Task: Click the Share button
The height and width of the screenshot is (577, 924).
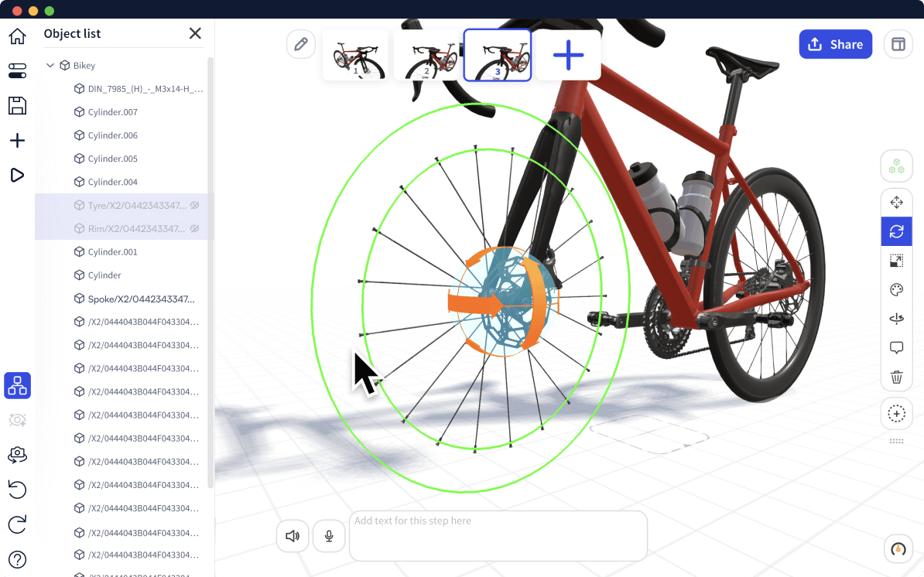Action: coord(835,44)
